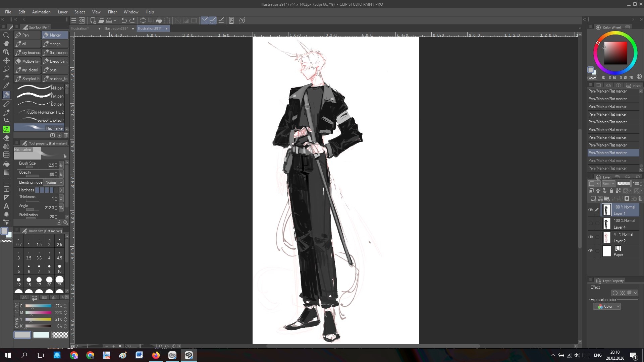Toggle visibility of Layer 2

tap(591, 237)
